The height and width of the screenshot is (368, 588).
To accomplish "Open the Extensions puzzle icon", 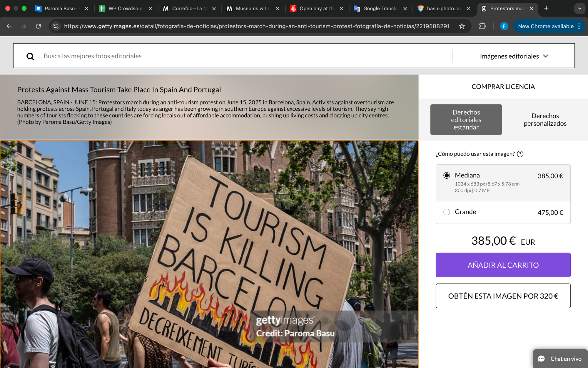I will [482, 26].
